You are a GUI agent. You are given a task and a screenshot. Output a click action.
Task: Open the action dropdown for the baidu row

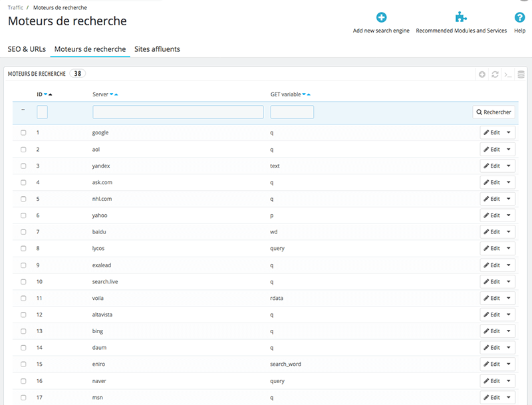509,232
